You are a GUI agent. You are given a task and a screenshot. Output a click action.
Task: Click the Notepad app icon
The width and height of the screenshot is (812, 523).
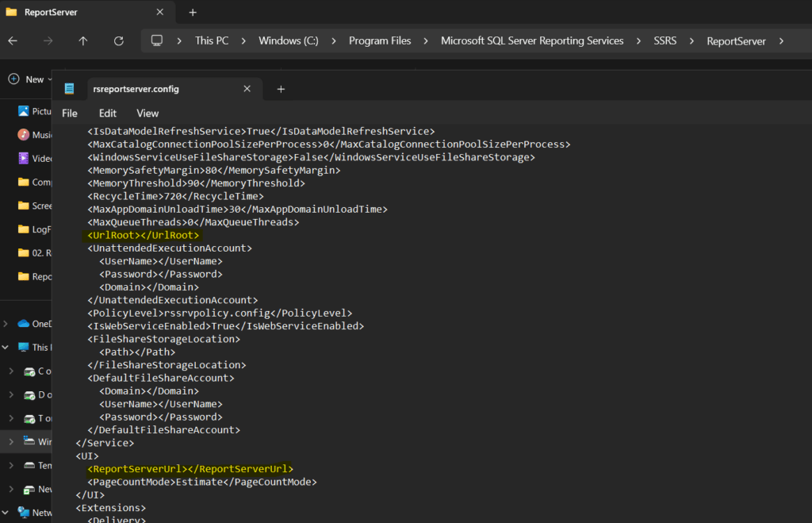tap(70, 89)
